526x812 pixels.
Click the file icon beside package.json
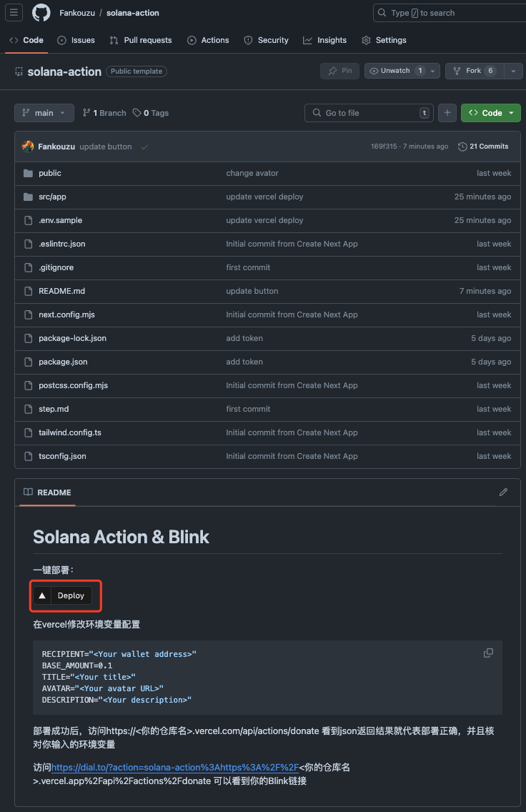tap(28, 362)
